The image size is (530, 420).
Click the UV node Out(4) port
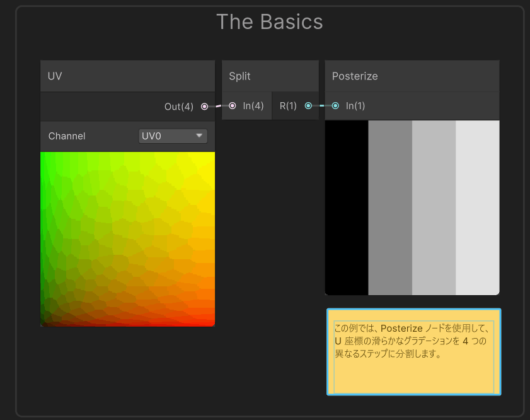pyautogui.click(x=204, y=107)
